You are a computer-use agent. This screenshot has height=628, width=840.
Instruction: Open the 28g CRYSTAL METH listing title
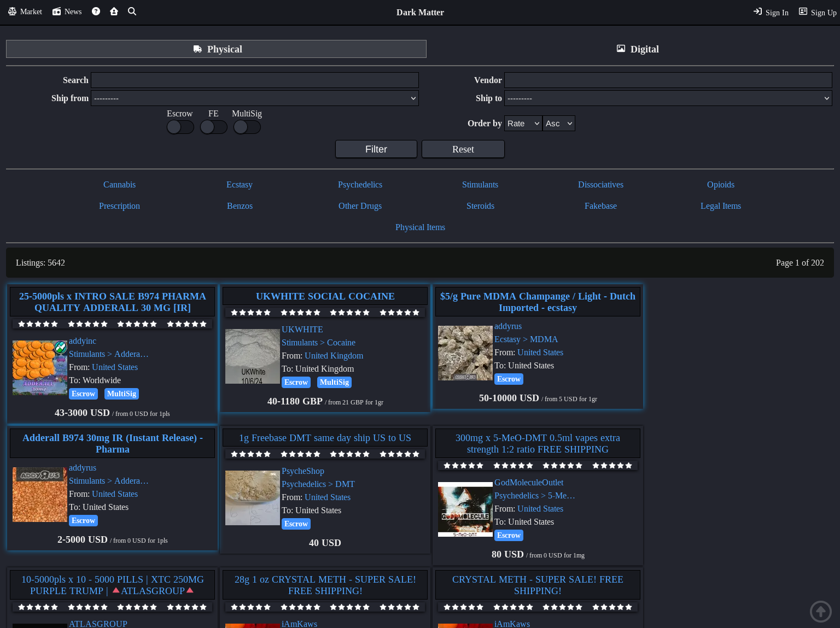click(x=325, y=585)
